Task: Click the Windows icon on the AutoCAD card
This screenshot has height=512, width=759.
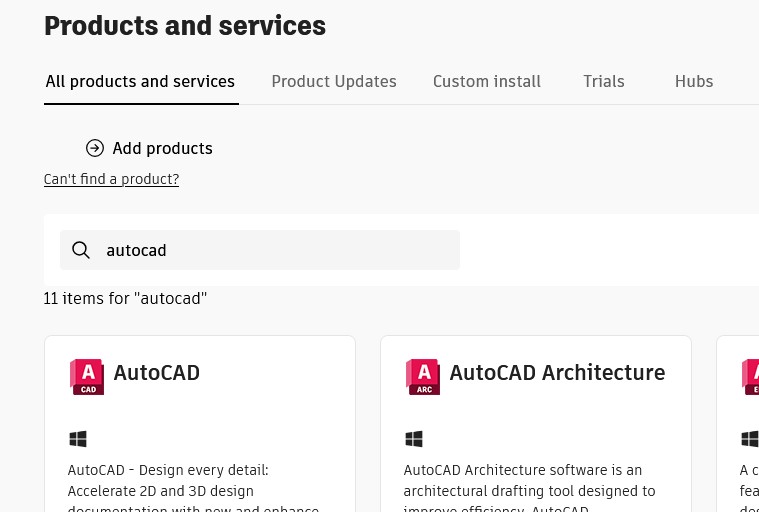Action: 78,439
